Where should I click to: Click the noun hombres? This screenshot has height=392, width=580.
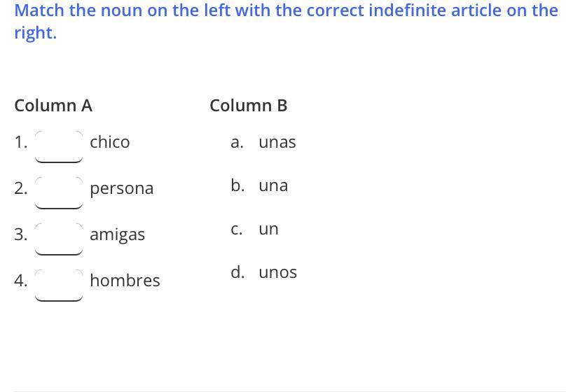point(125,281)
